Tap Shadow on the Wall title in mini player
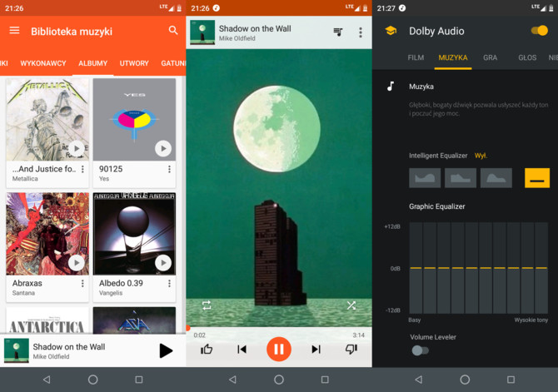558x392 pixels. (x=69, y=347)
